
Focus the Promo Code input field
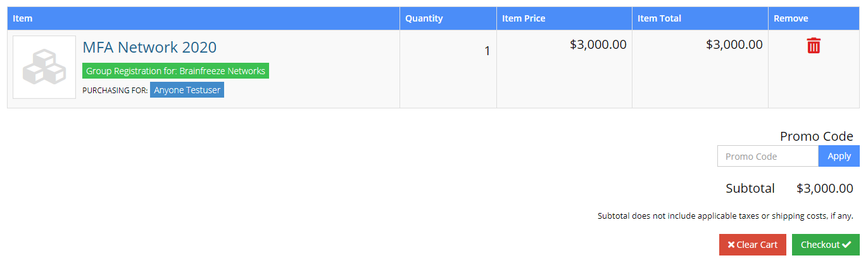[x=767, y=156]
